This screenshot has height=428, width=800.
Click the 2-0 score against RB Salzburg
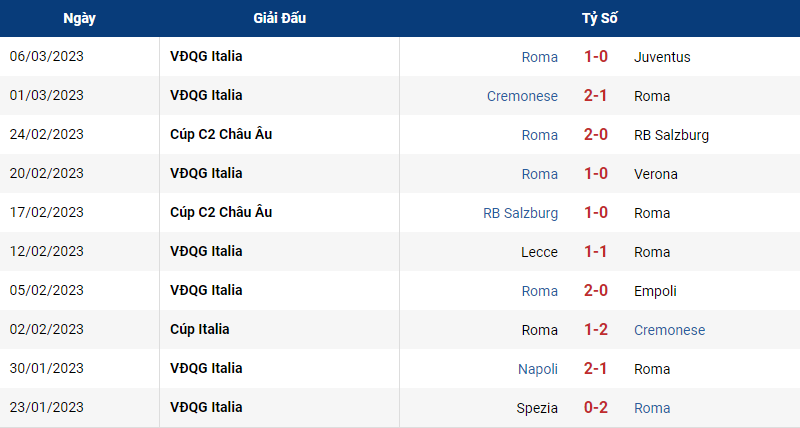click(595, 135)
